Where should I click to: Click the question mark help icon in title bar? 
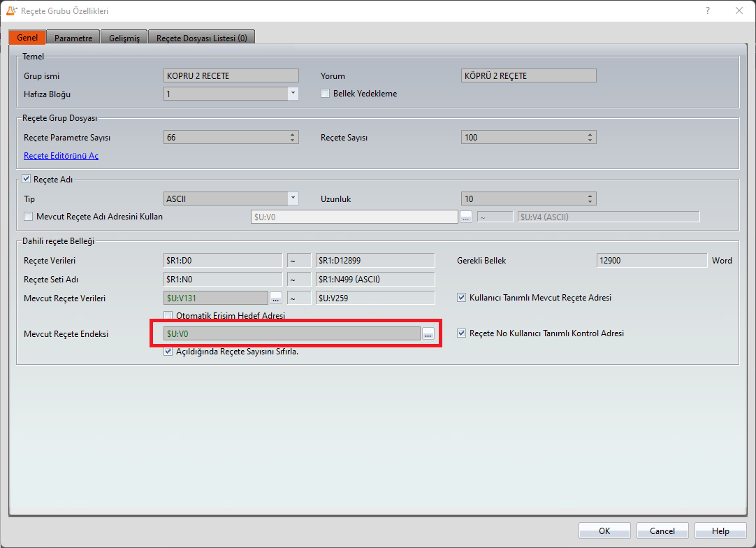[x=708, y=10]
